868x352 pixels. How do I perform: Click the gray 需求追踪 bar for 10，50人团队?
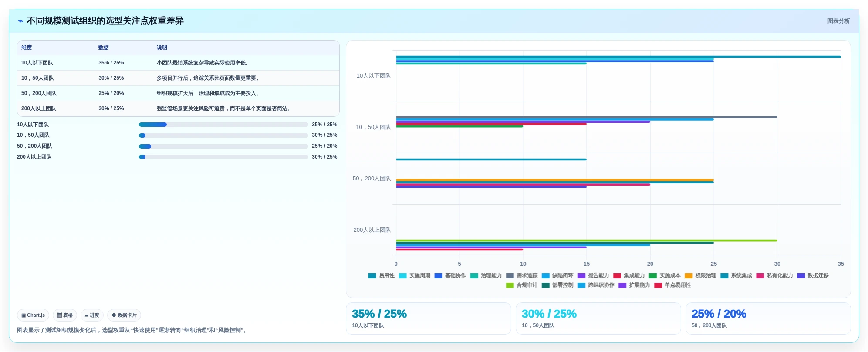tap(587, 117)
